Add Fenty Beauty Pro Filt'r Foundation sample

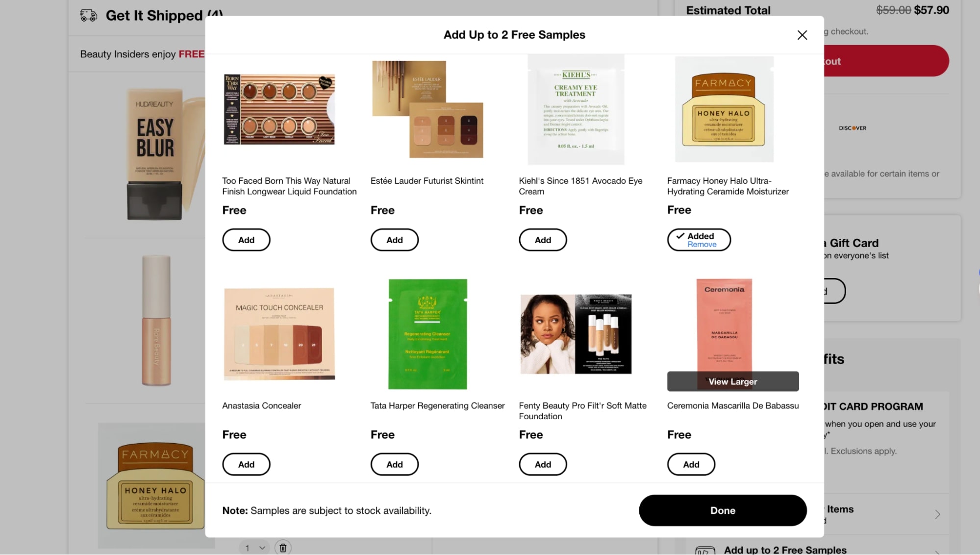point(543,464)
